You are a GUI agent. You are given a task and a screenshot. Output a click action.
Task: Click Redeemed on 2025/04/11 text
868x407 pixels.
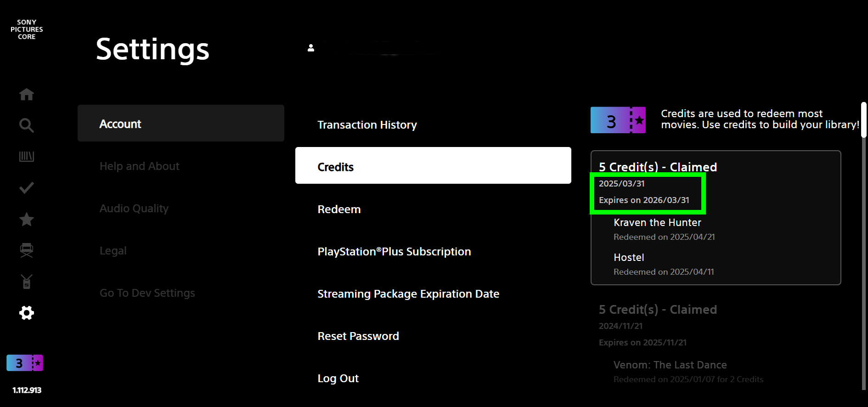[664, 271]
